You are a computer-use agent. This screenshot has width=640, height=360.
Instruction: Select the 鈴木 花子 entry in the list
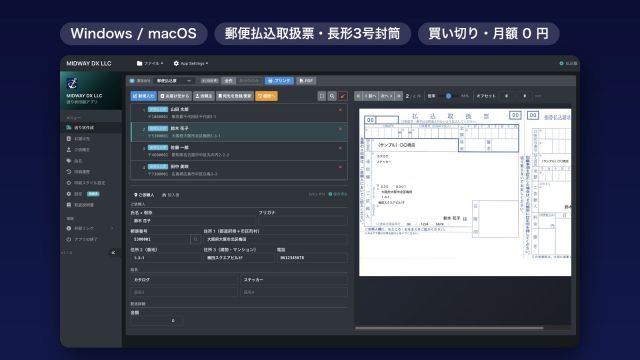pos(239,132)
